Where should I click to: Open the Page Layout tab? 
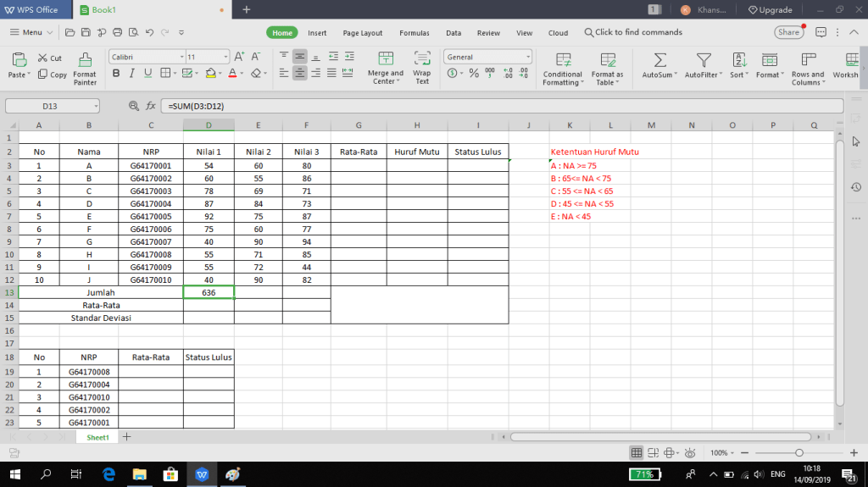pyautogui.click(x=363, y=33)
